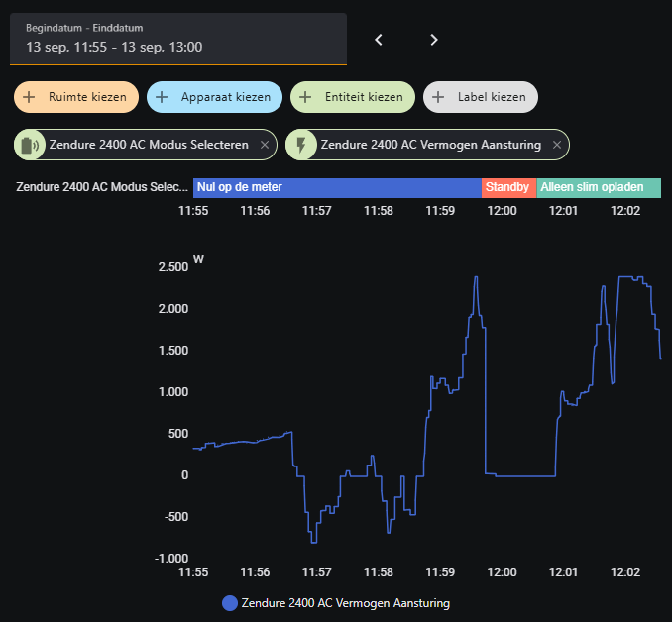Go to next date range arrow
Screen dimensions: 672x622
coord(433,40)
